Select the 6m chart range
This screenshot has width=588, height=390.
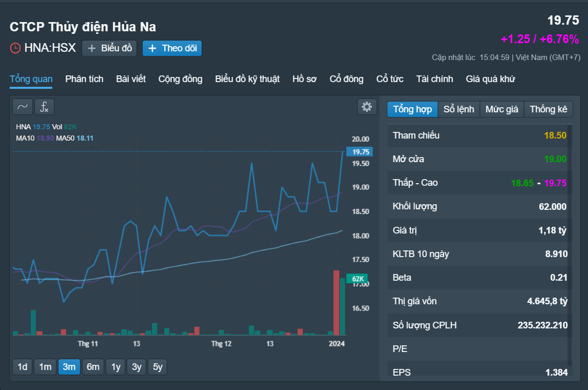click(x=93, y=367)
